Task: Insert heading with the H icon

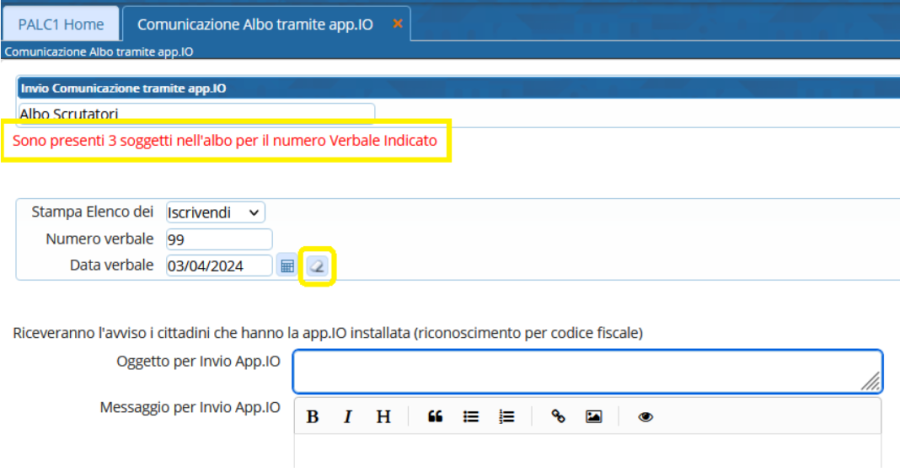Action: coord(383,417)
